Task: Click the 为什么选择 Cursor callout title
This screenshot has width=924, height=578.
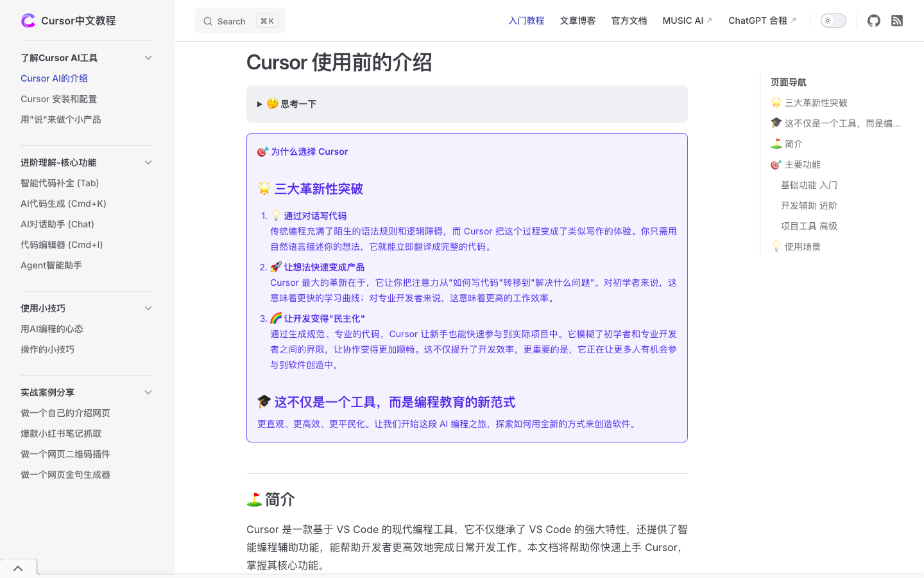Action: (303, 152)
